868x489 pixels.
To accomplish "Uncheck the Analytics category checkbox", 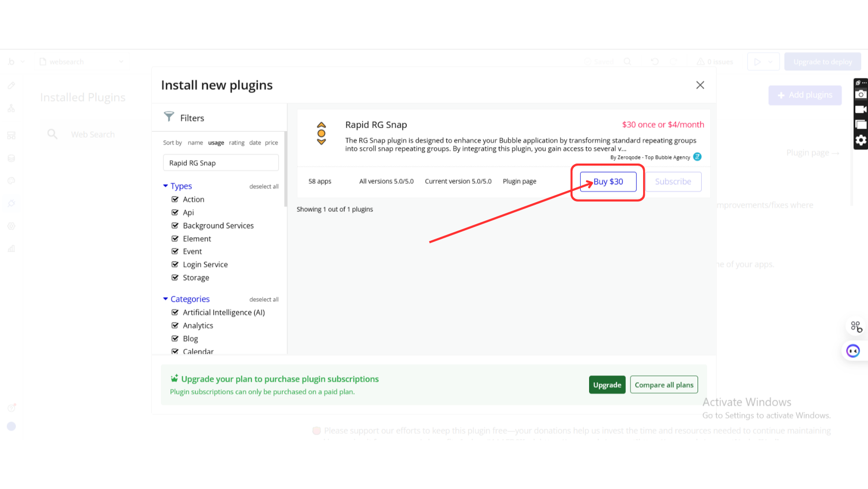I will pyautogui.click(x=175, y=325).
